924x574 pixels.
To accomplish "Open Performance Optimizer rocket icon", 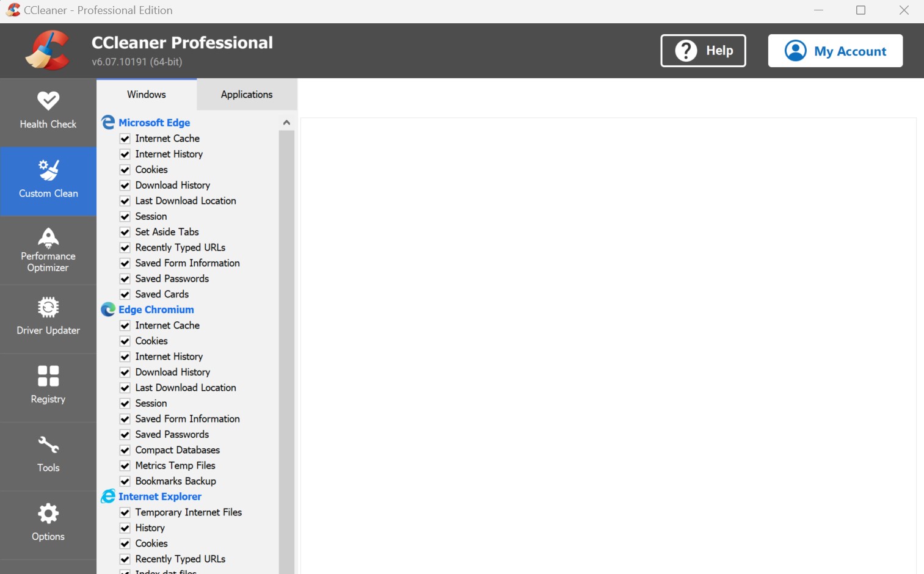I will [x=48, y=238].
